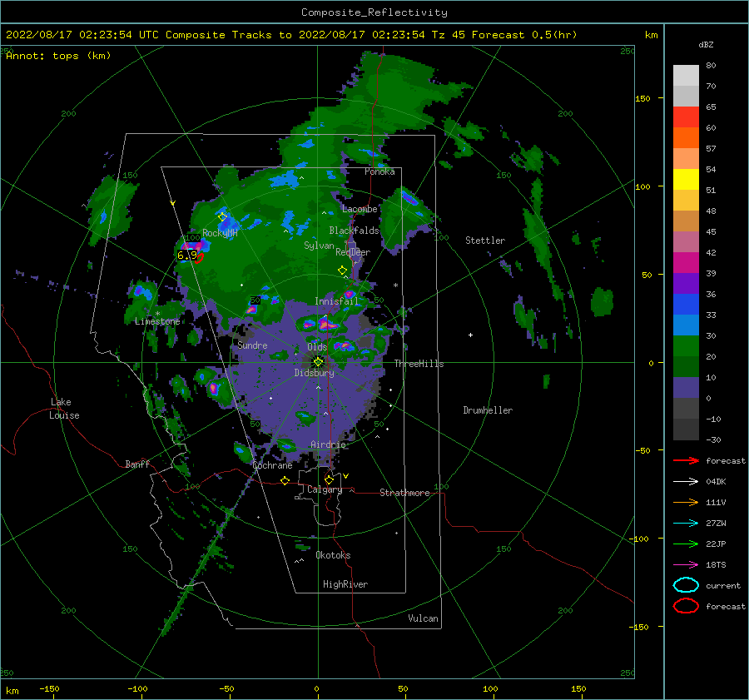
Task: Pick the orange swatch at 60 dBZ
Action: click(x=686, y=137)
